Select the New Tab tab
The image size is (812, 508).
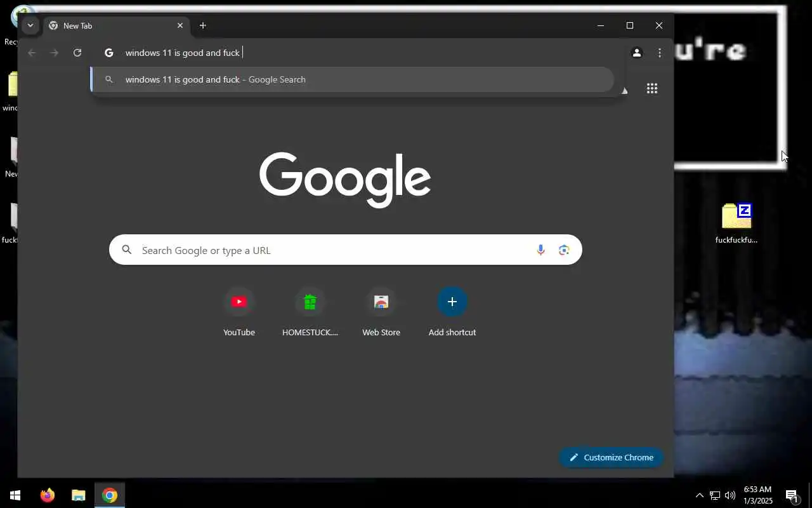point(115,26)
